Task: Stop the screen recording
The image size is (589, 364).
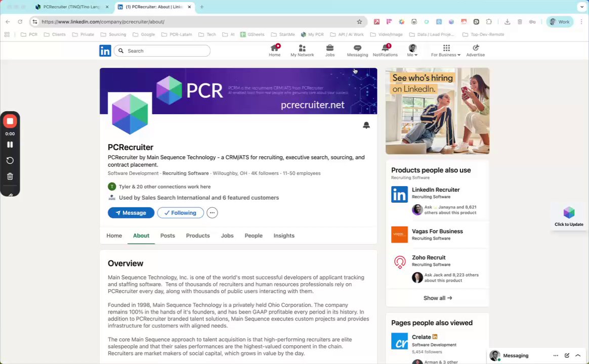Action: (x=10, y=121)
